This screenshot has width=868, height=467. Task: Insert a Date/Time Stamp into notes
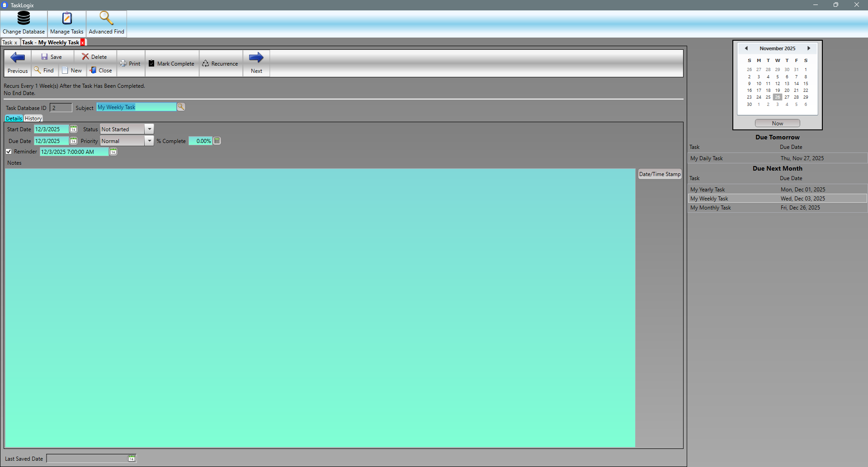(660, 174)
